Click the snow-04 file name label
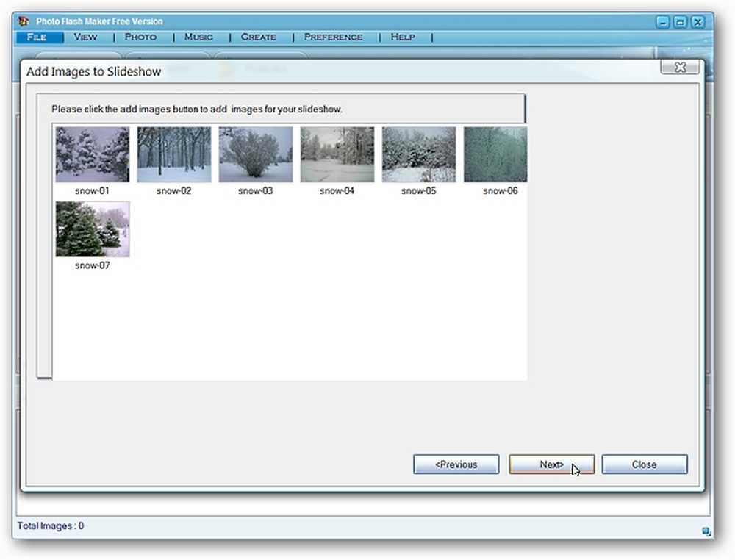 pyautogui.click(x=337, y=191)
